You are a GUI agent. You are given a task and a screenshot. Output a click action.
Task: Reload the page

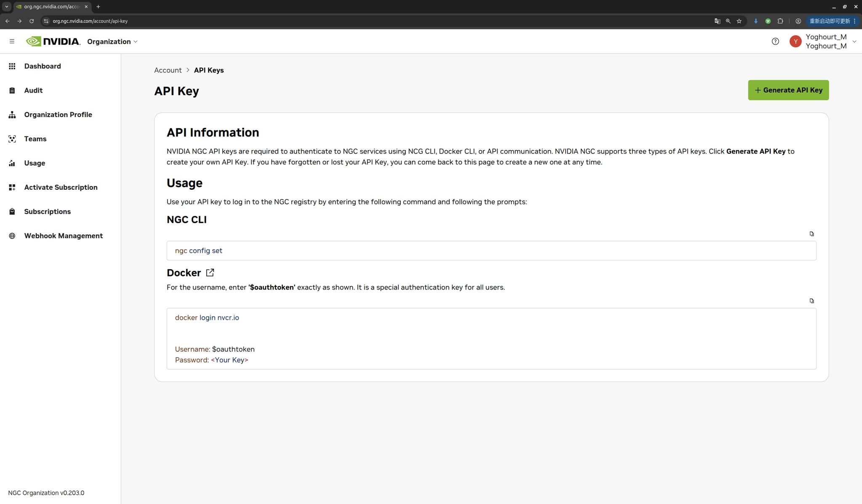click(x=32, y=21)
